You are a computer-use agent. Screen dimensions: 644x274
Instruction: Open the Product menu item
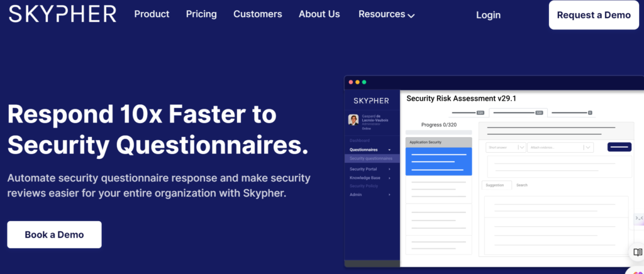(152, 14)
